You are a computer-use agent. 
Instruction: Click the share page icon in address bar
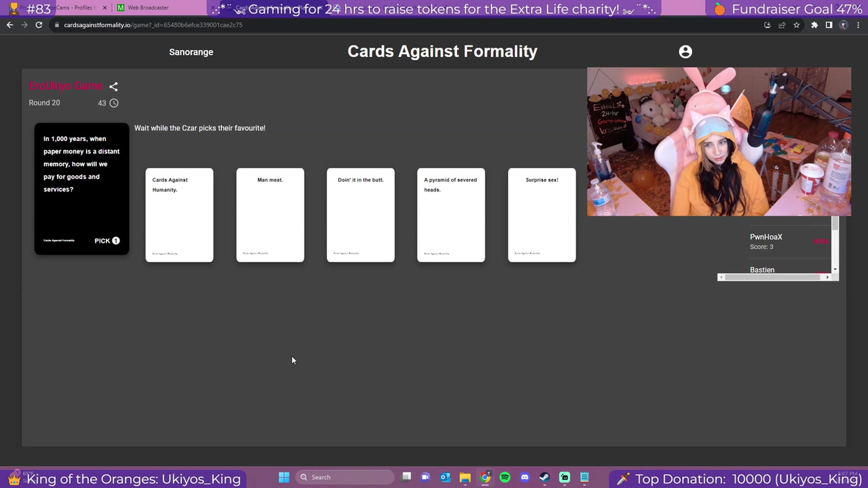tap(782, 25)
